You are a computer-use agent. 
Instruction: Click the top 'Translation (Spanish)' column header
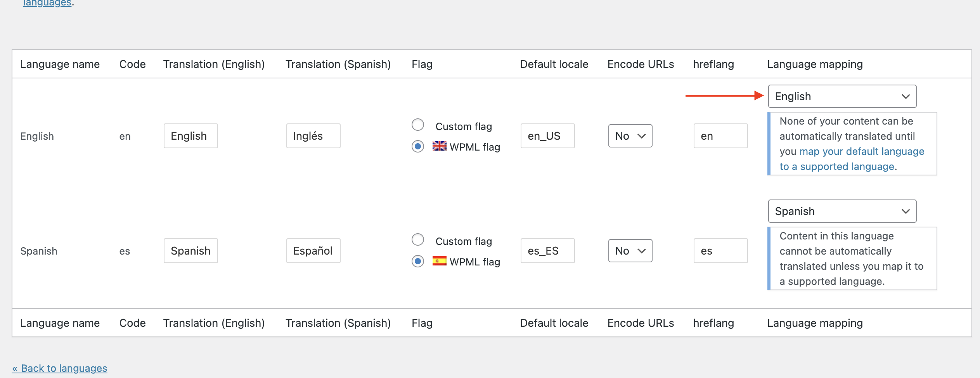point(338,64)
